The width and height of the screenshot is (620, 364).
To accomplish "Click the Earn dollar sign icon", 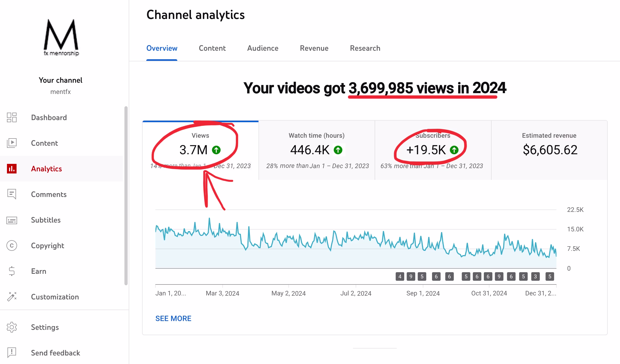I will point(12,271).
